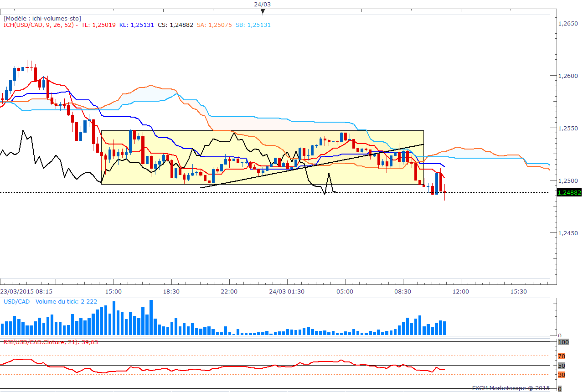
Task: Click the 08:30 time axis label
Action: [402, 291]
